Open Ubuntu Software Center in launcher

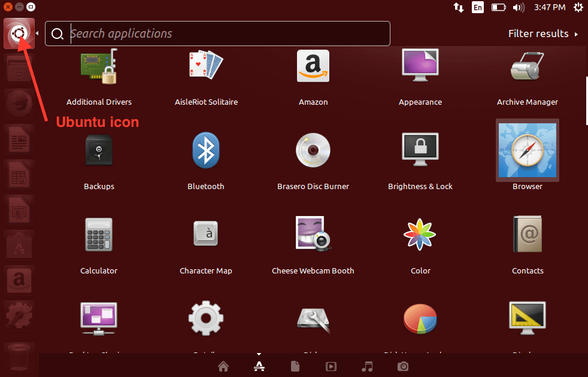[19, 245]
